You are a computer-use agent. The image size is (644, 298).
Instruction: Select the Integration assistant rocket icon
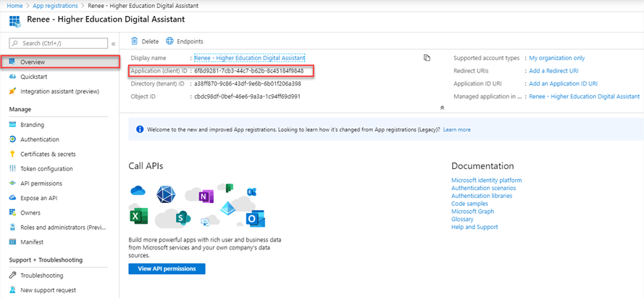[x=13, y=91]
